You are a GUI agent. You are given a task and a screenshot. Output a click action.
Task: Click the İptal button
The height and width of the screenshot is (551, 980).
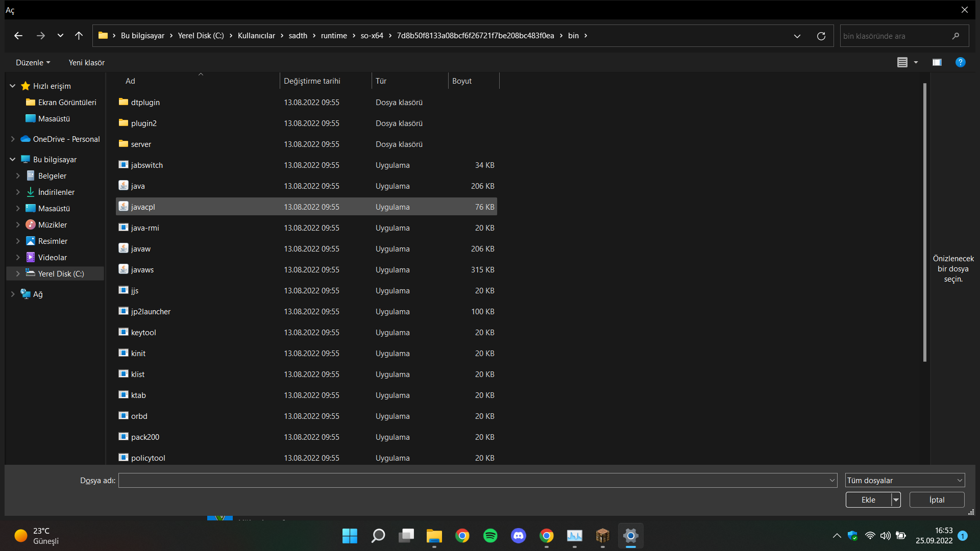(936, 500)
